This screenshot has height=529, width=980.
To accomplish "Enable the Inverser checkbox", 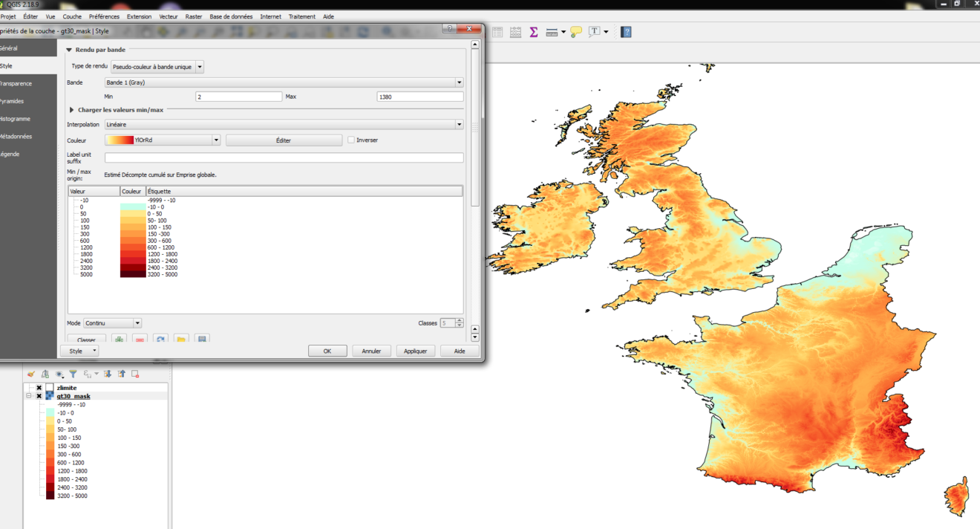I will click(350, 140).
